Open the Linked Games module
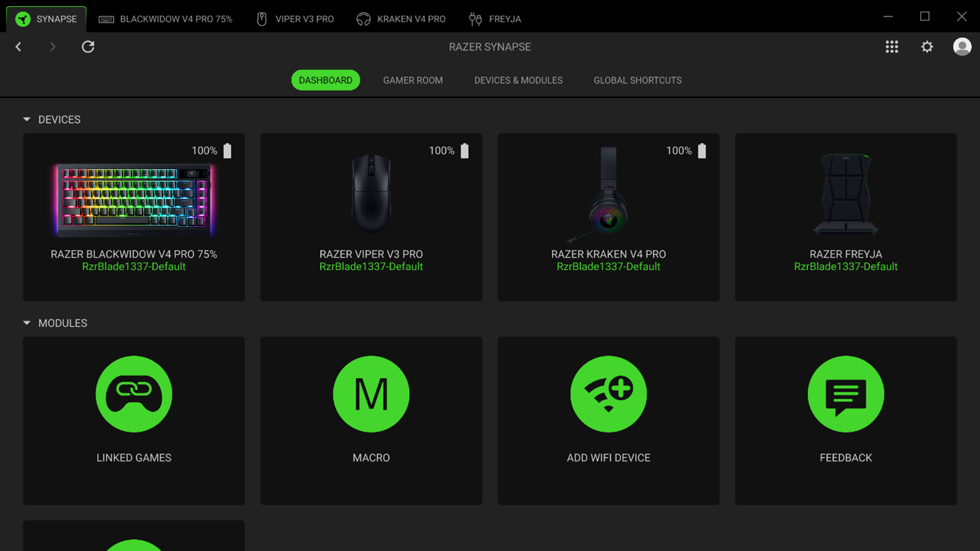Image resolution: width=980 pixels, height=551 pixels. (x=134, y=394)
